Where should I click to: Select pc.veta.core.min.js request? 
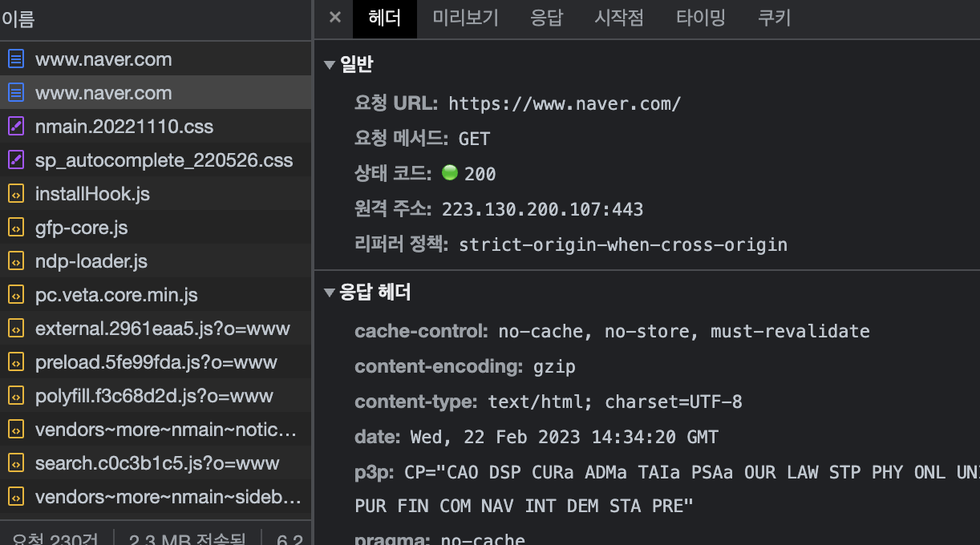[x=156, y=295]
